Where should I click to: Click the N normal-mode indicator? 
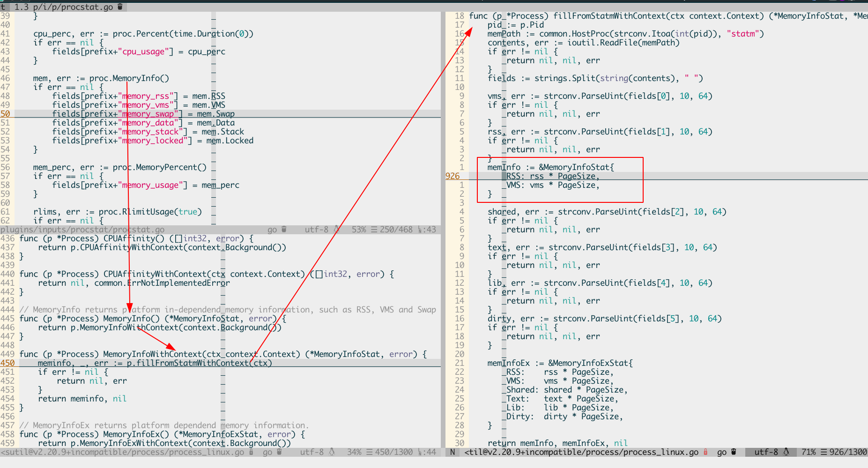[453, 452]
